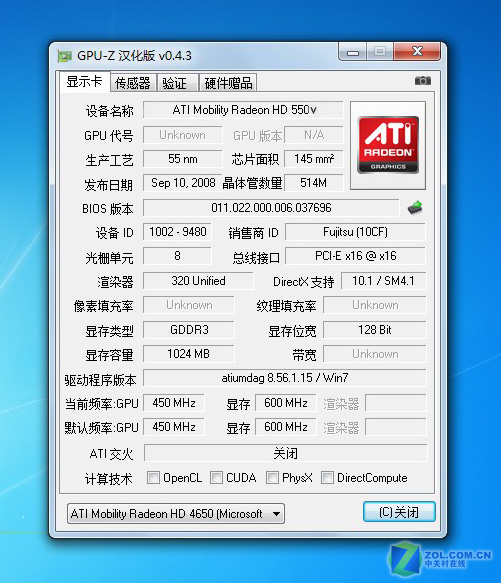The width and height of the screenshot is (501, 583).
Task: Click the Fujitsu (10CF) vendor ID field
Action: [355, 232]
